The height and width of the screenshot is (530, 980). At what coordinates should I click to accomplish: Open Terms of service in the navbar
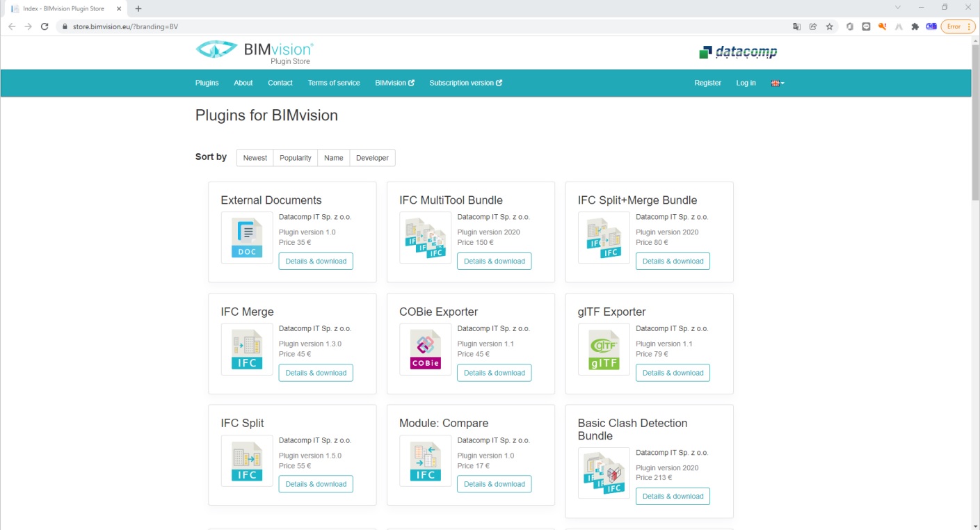(334, 83)
